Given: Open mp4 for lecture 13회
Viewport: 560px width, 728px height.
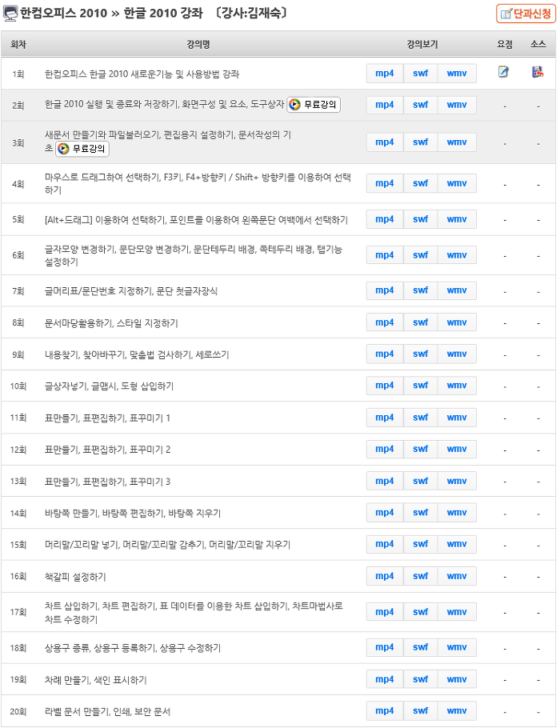Looking at the screenshot, I should (x=385, y=481).
